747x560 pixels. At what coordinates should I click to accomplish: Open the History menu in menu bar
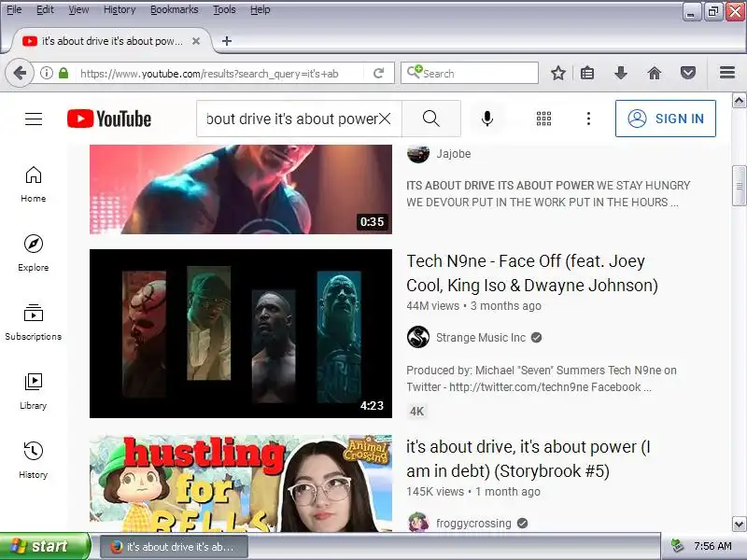tap(120, 9)
